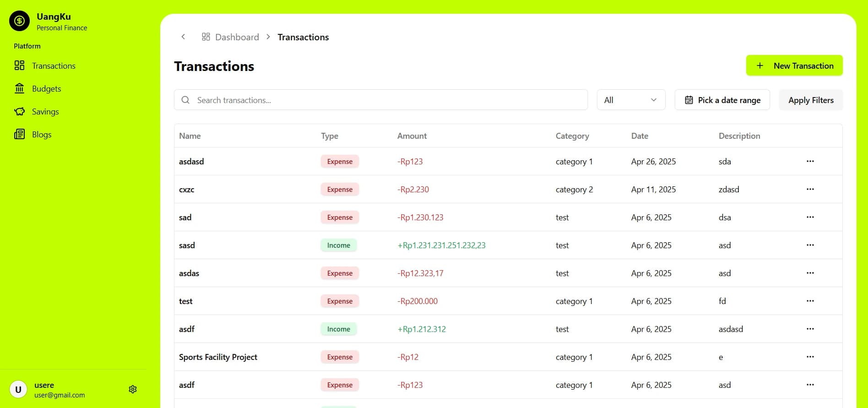Click the Expense badge in test row
This screenshot has height=408, width=868.
tap(340, 301)
